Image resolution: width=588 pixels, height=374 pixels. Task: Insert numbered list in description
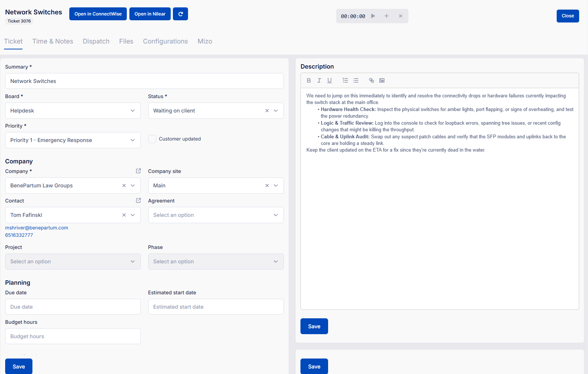tap(345, 80)
